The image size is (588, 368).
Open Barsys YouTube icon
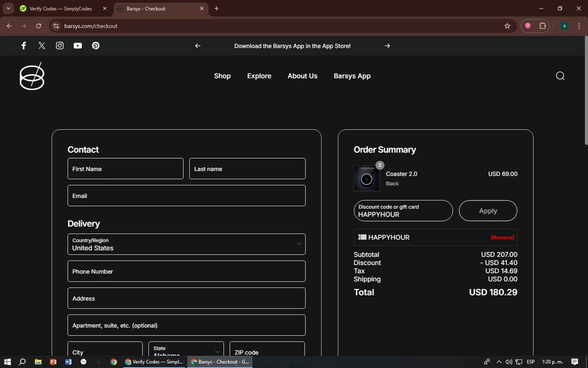[78, 46]
